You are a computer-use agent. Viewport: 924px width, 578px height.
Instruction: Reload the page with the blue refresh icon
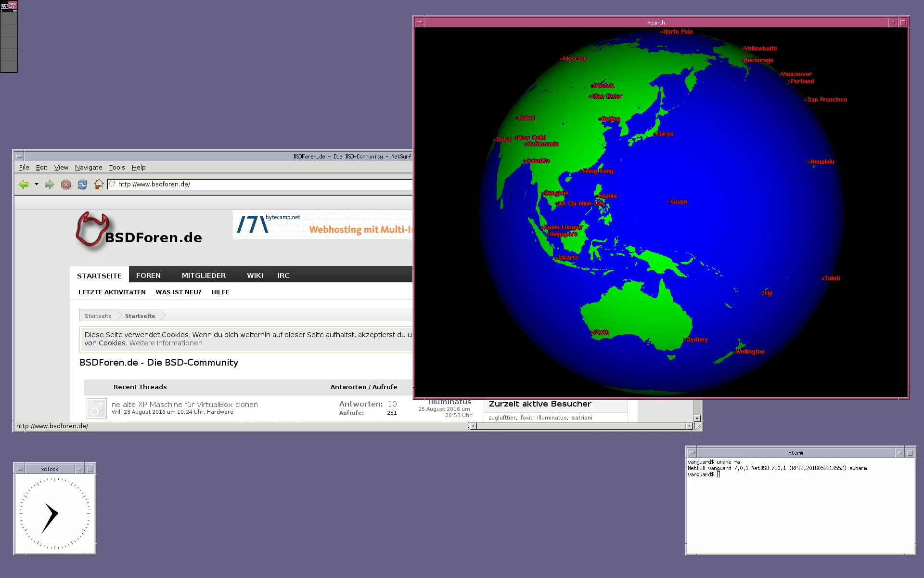point(82,184)
